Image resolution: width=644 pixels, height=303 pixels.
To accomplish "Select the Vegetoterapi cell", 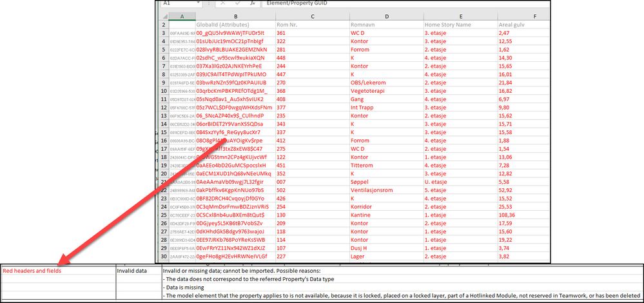I will pyautogui.click(x=387, y=91).
